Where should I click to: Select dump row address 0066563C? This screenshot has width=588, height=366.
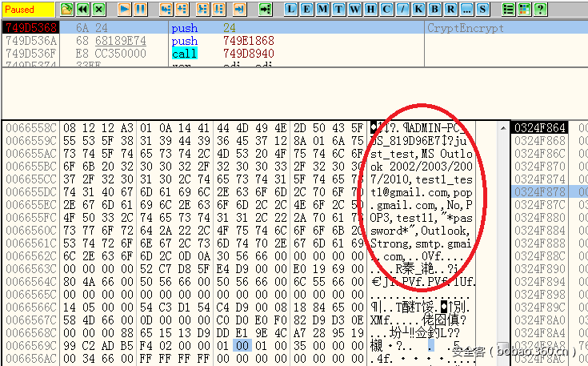click(30, 269)
